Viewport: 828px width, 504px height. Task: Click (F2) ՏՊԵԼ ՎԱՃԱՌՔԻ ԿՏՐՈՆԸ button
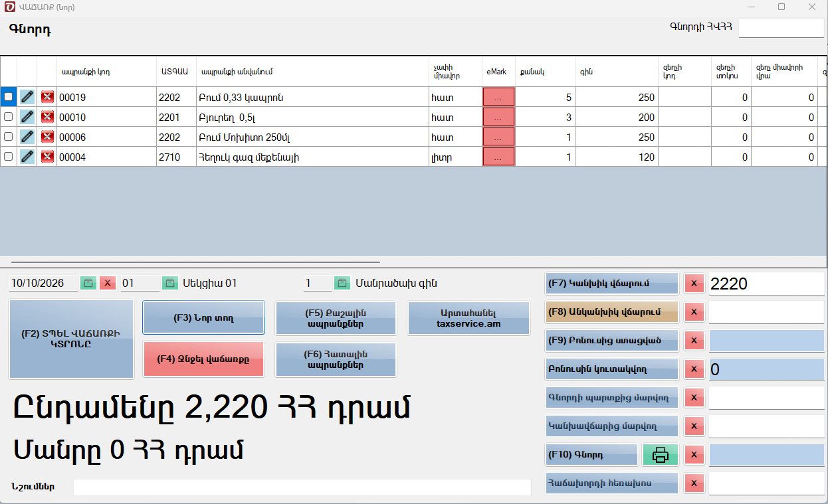72,339
